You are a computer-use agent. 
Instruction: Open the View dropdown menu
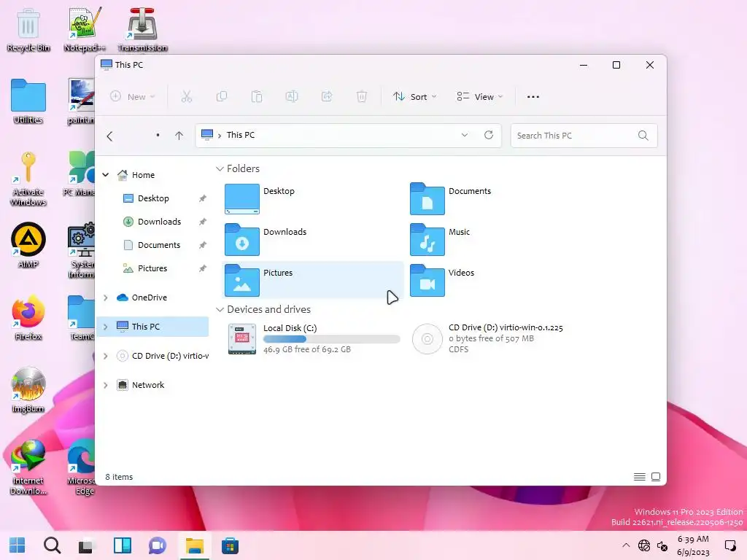coord(479,97)
